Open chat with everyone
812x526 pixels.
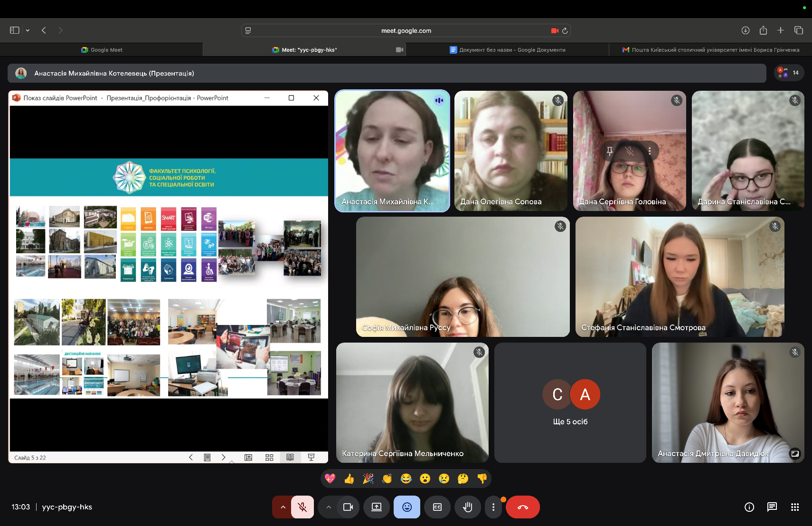tap(772, 507)
